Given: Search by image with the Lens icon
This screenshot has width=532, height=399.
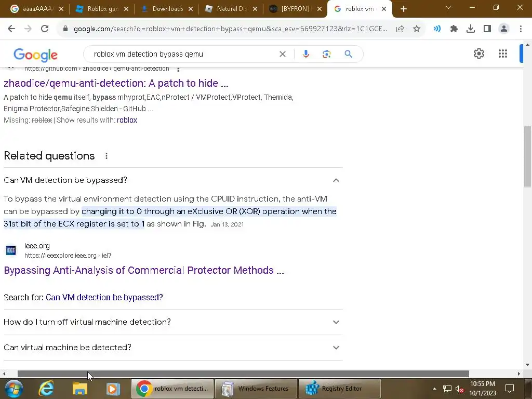Looking at the screenshot, I should 326,54.
